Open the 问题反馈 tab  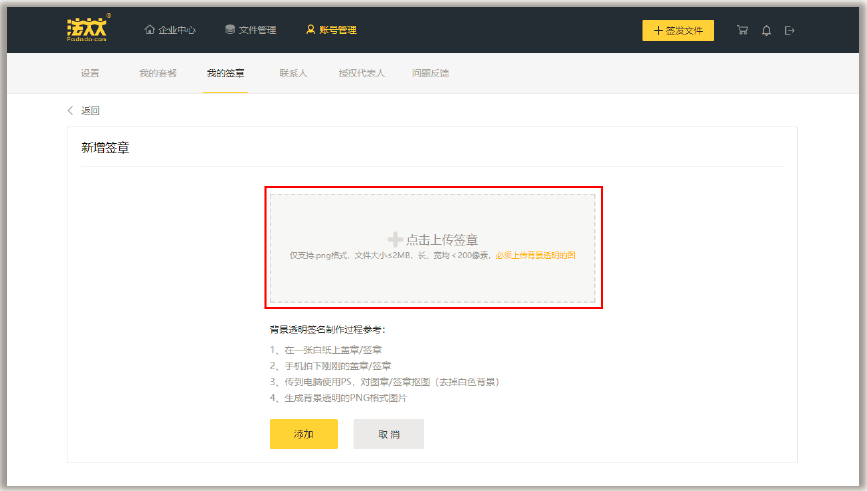click(x=430, y=73)
